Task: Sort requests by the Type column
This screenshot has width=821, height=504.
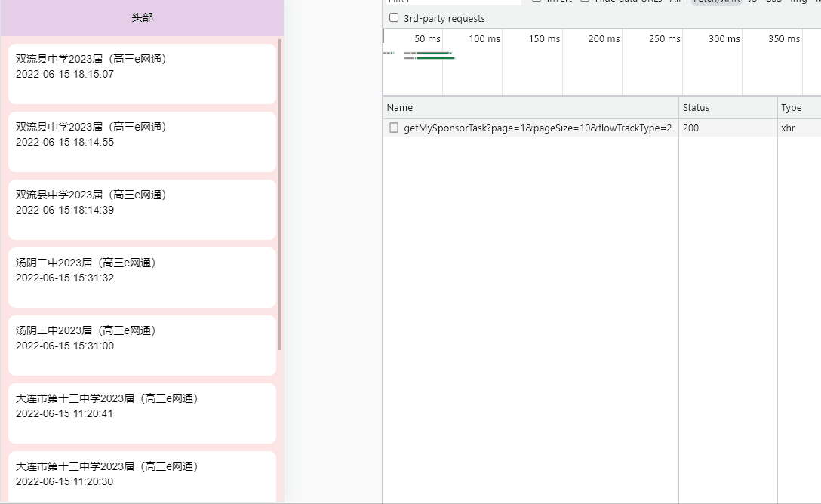Action: (x=799, y=107)
